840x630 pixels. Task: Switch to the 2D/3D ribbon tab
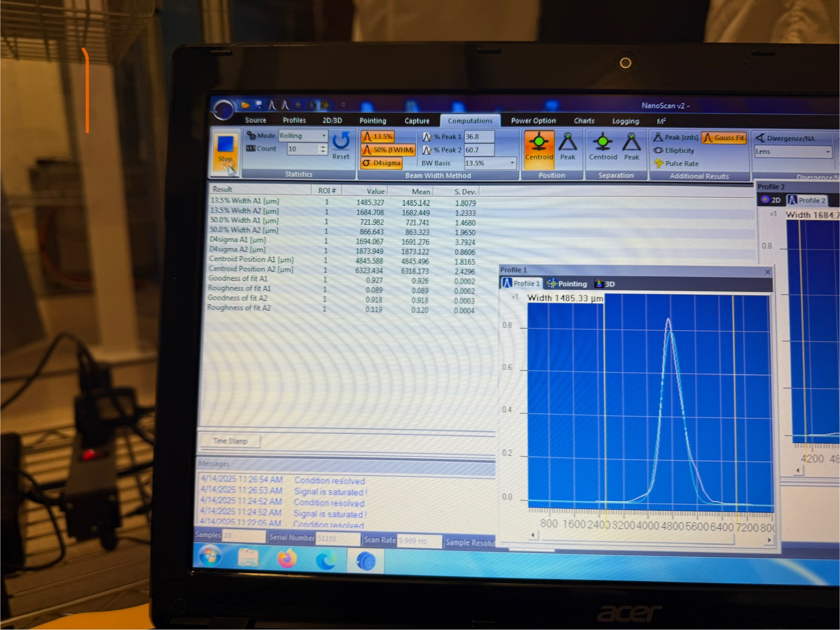332,120
